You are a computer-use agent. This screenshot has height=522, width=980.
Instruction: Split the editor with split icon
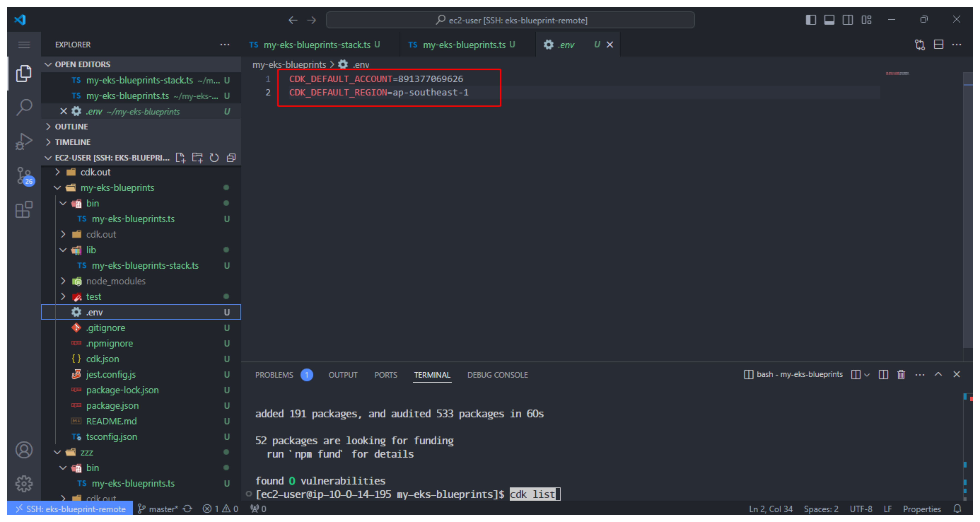[x=938, y=45]
